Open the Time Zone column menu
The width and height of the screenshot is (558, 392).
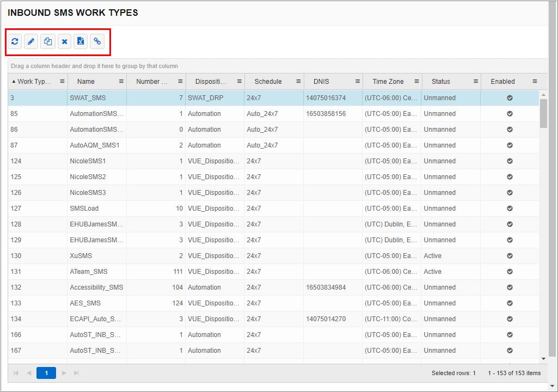pos(416,80)
